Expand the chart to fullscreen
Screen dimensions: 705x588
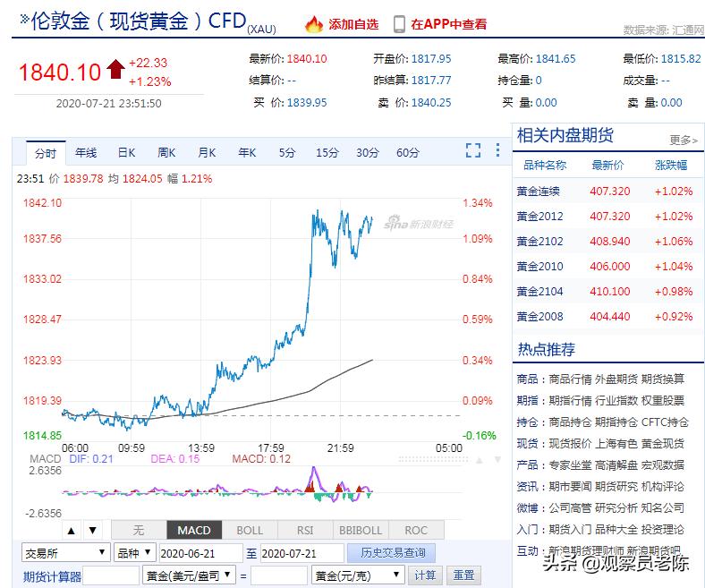coord(473,150)
